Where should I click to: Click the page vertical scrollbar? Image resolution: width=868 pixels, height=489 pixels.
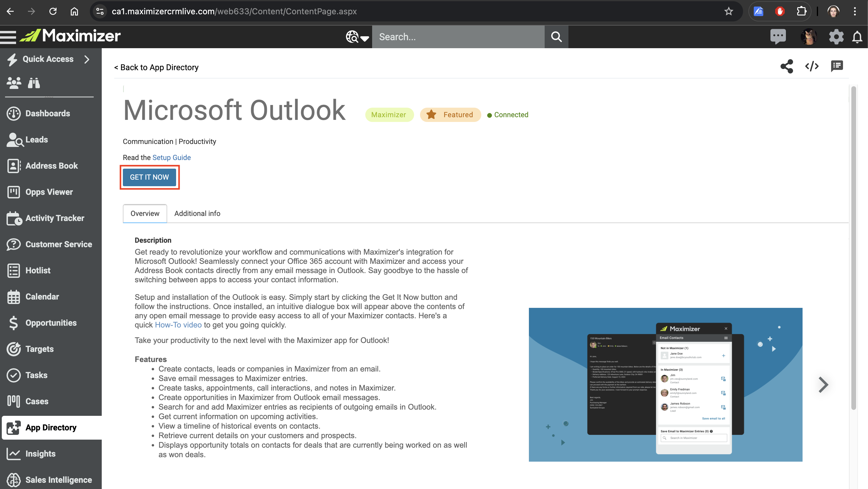tap(853, 248)
